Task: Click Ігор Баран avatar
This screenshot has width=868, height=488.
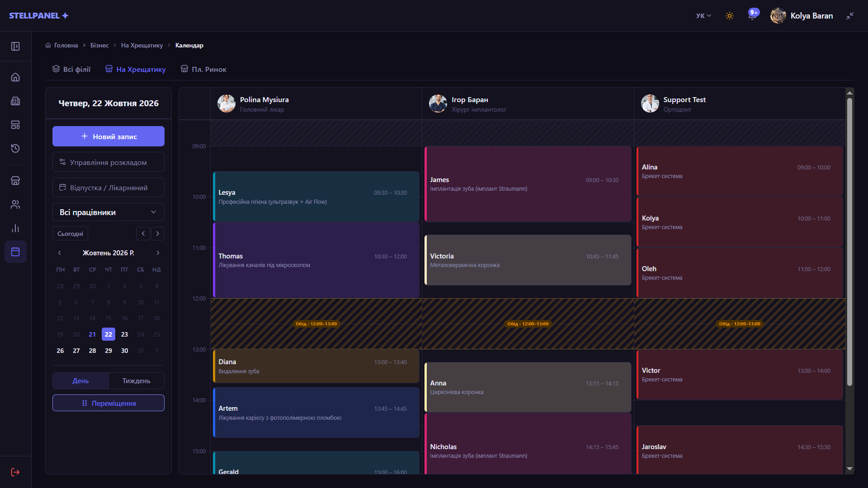Action: pyautogui.click(x=438, y=103)
